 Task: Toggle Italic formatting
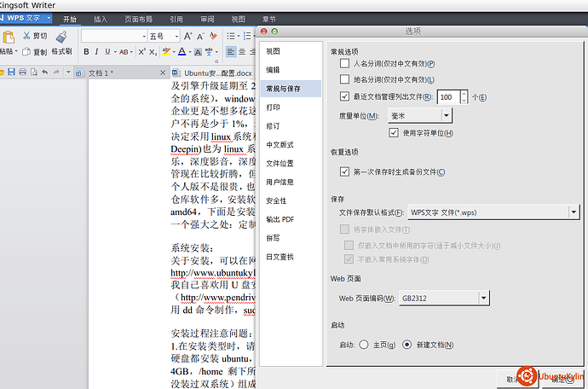[x=97, y=52]
